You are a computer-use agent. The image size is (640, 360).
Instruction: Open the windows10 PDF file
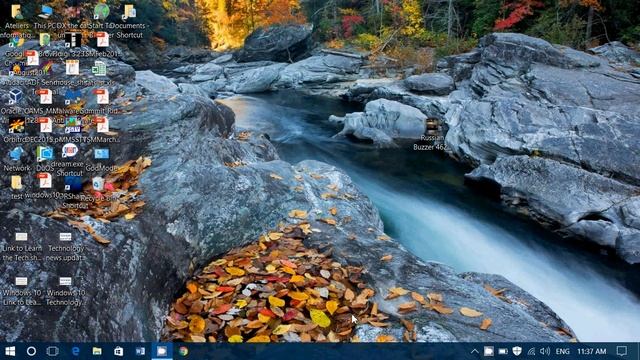point(44,181)
